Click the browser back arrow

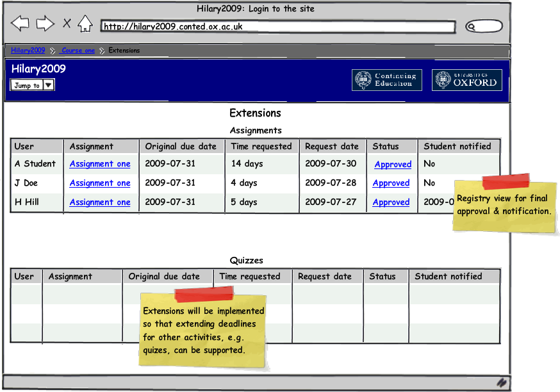pos(20,24)
